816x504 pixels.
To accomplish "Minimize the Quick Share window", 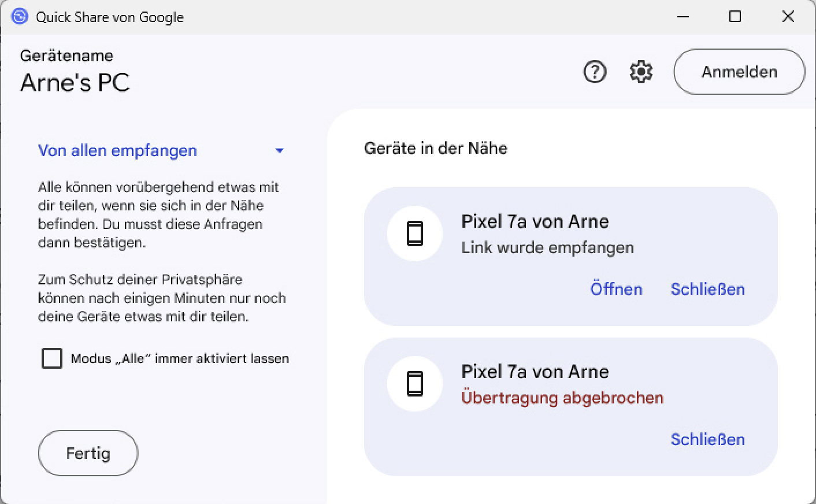I will [683, 17].
